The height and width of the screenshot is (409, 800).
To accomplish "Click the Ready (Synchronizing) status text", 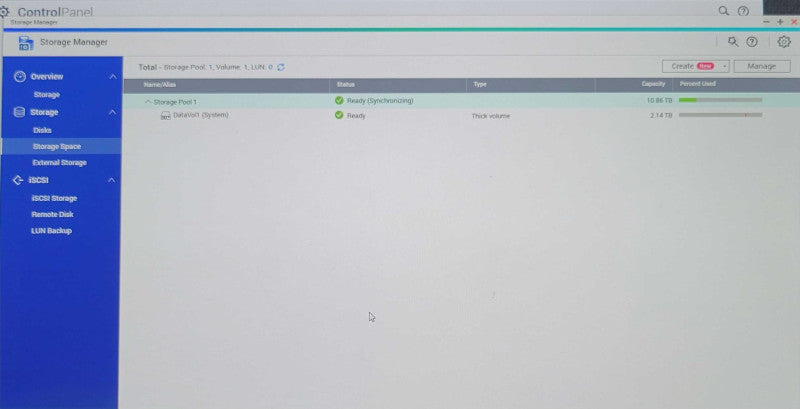I will click(x=380, y=101).
